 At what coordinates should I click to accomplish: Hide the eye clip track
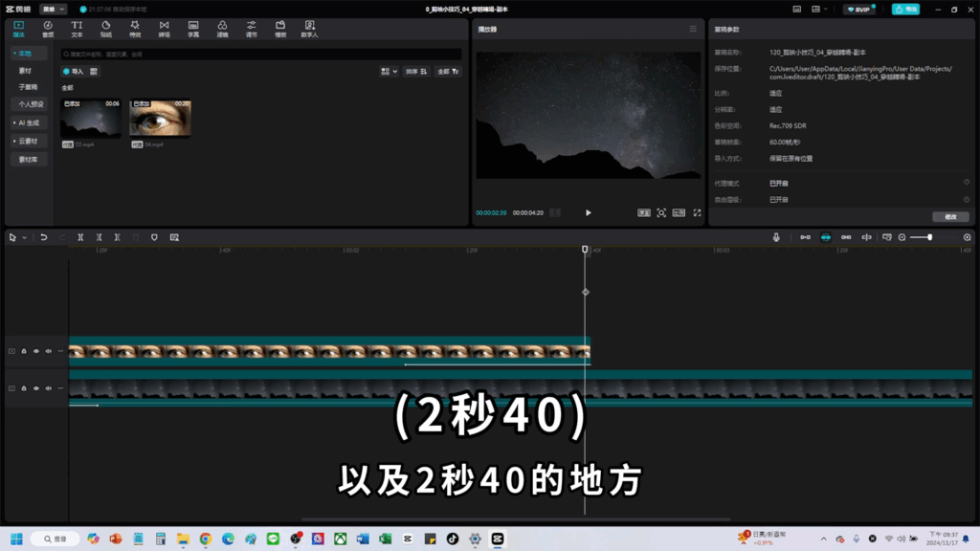(36, 351)
